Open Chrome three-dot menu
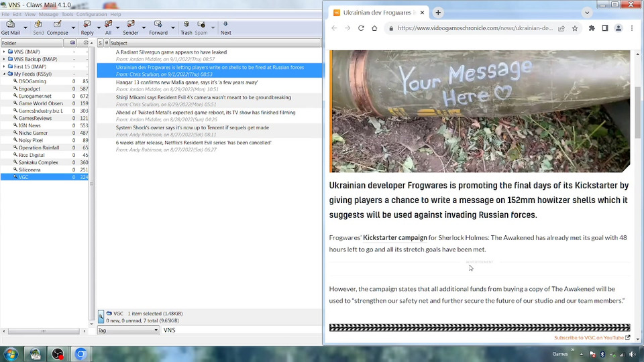The width and height of the screenshot is (644, 362). coord(632,28)
